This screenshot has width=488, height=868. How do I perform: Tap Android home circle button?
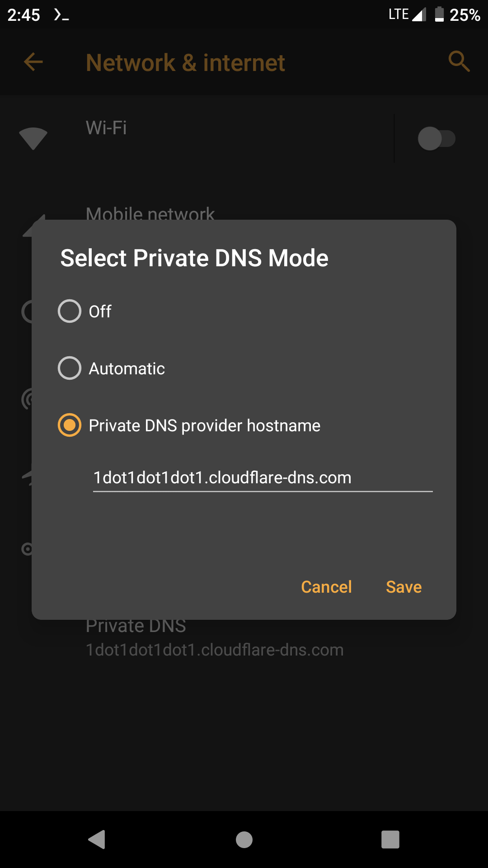click(x=244, y=840)
